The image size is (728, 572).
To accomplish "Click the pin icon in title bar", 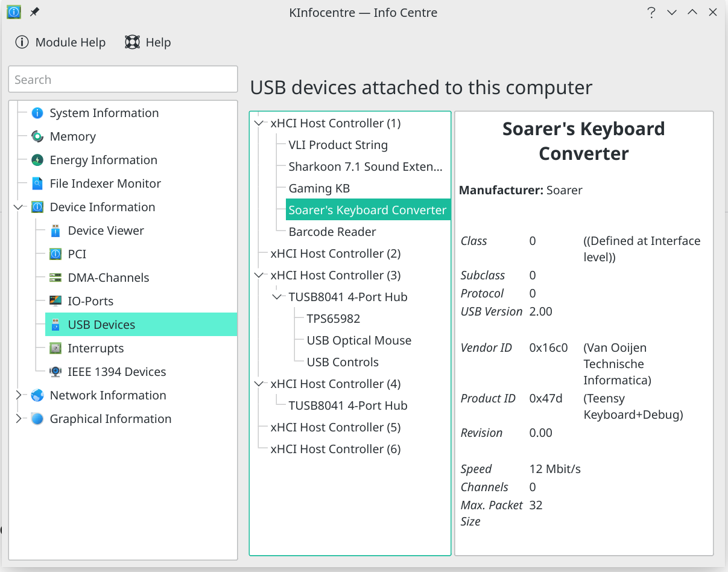I will (x=34, y=12).
